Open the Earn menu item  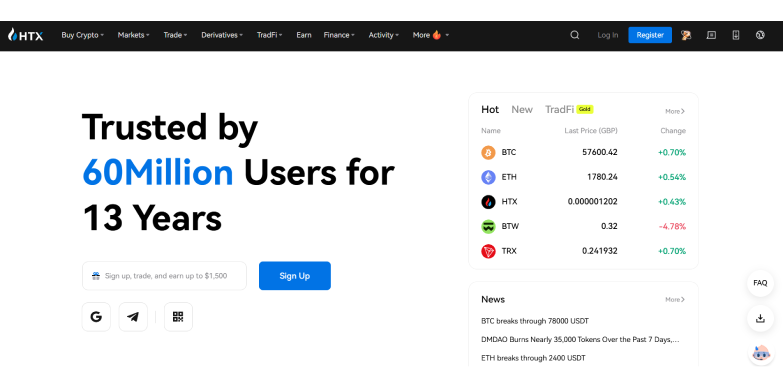304,35
